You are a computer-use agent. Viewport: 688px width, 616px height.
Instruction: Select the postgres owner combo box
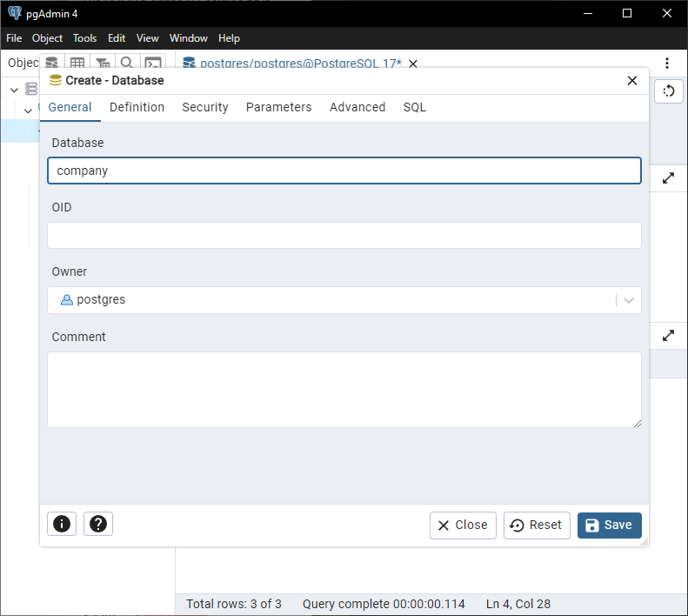(344, 300)
